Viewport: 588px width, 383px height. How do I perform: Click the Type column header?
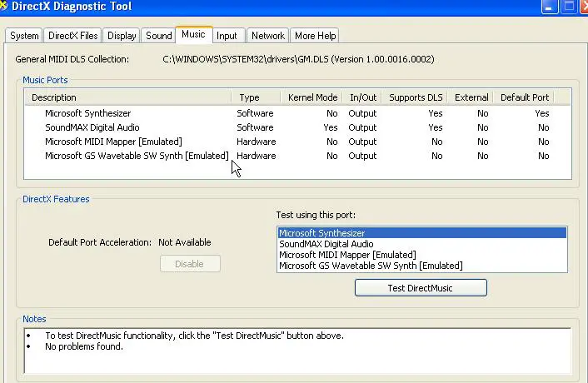point(256,97)
